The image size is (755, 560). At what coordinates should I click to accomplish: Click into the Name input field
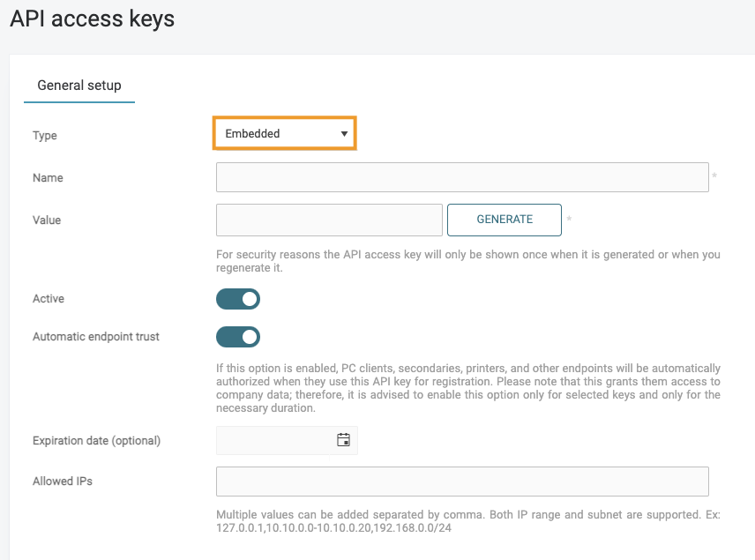coord(462,177)
